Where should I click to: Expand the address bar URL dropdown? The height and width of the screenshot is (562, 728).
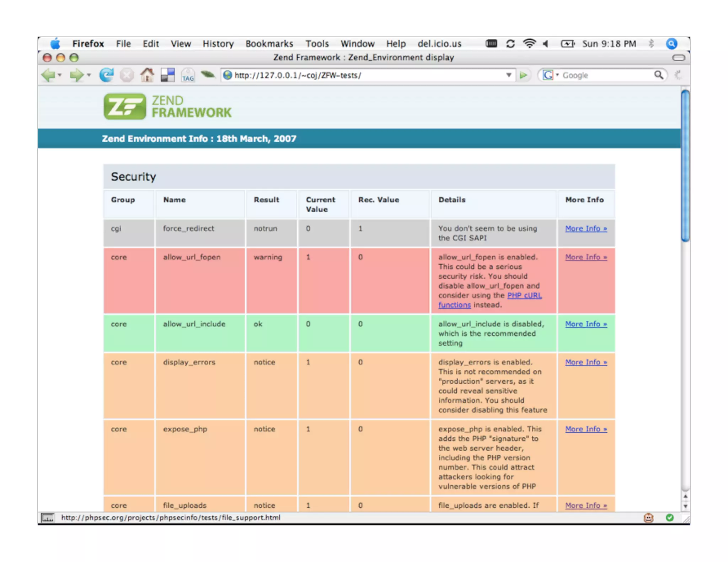509,75
